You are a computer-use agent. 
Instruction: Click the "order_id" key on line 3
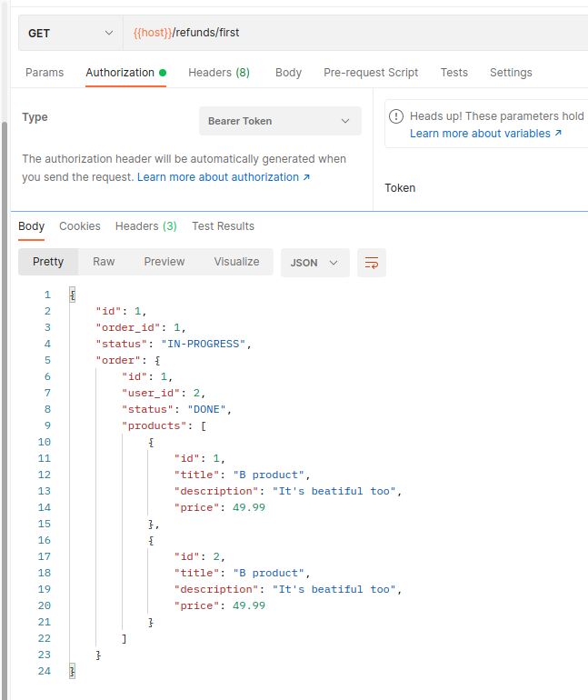pos(128,327)
